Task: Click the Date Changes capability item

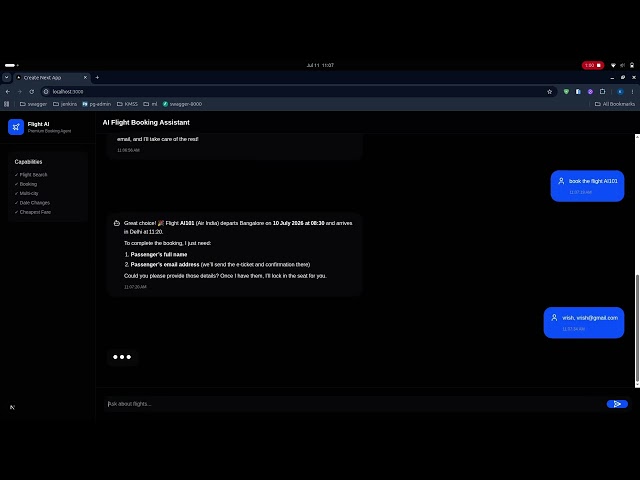Action: 32,203
